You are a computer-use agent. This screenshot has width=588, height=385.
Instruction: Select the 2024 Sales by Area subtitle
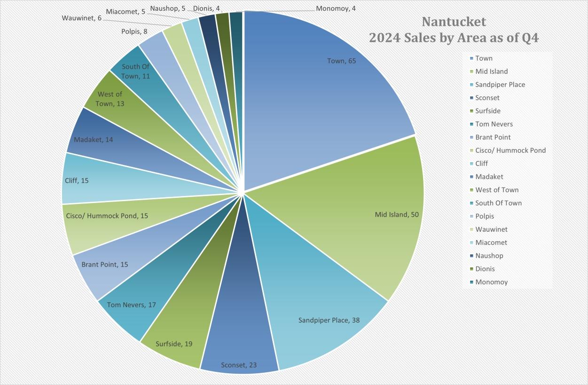pos(454,39)
